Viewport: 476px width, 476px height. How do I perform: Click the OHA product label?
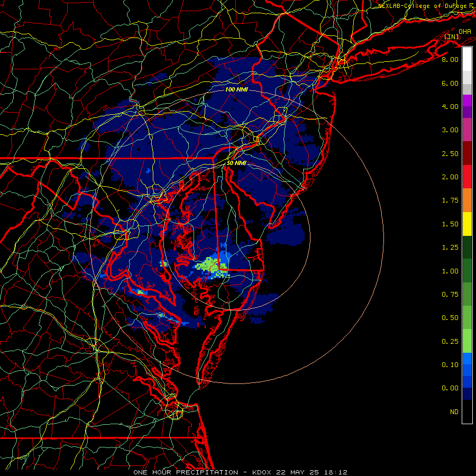(x=465, y=31)
